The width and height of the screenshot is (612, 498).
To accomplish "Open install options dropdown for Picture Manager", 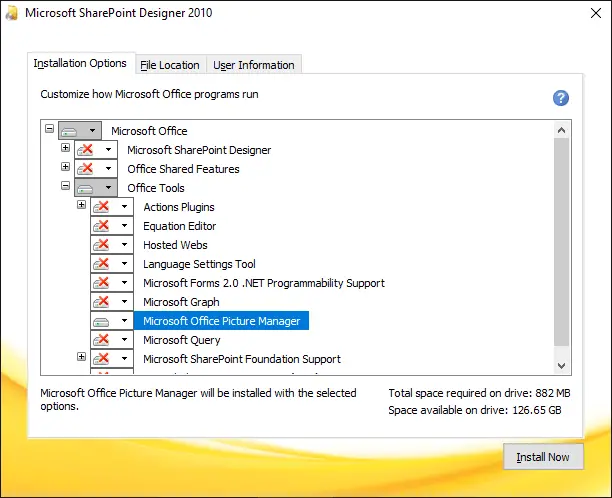I will (x=125, y=321).
